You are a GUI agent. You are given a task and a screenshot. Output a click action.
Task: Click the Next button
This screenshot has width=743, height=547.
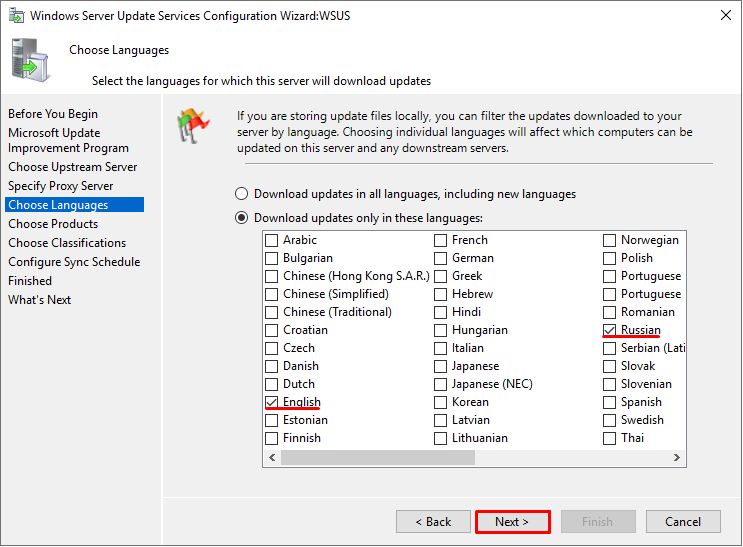coord(512,522)
